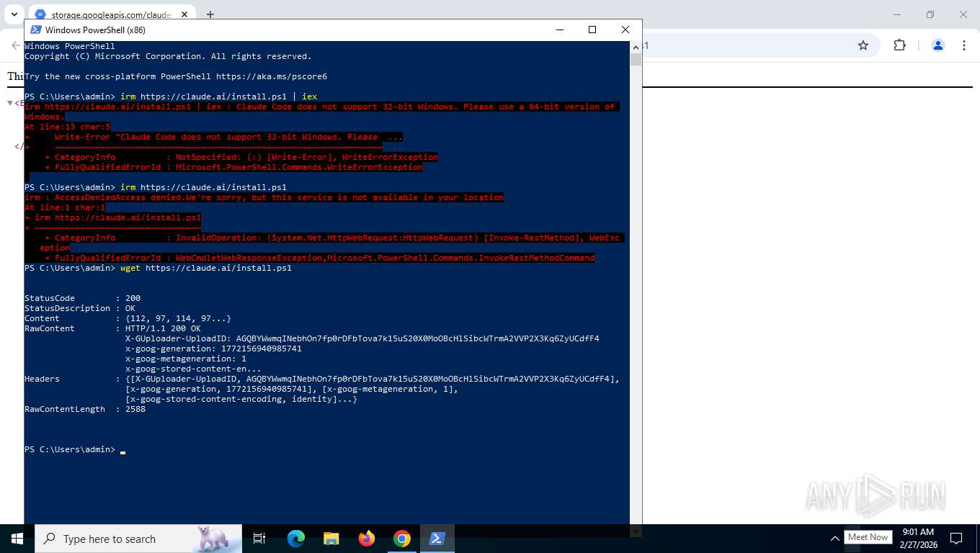Open the notification center icon
This screenshot has height=553, width=980.
(x=956, y=539)
